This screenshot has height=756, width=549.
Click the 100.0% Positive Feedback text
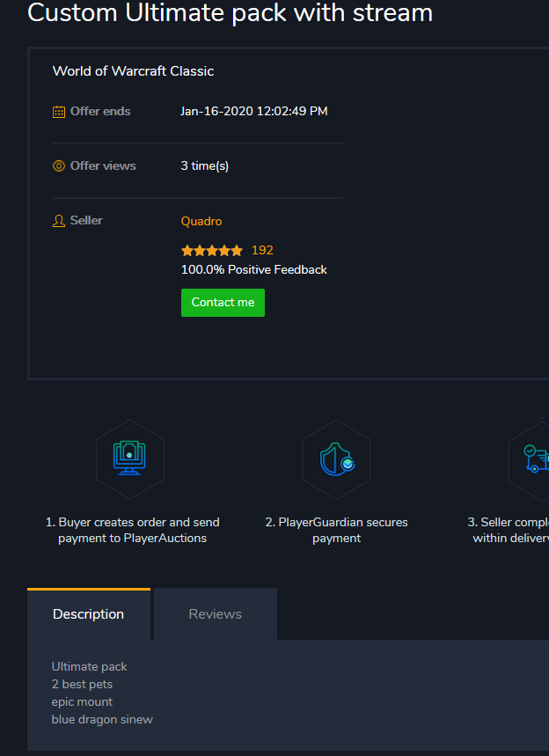(x=253, y=270)
